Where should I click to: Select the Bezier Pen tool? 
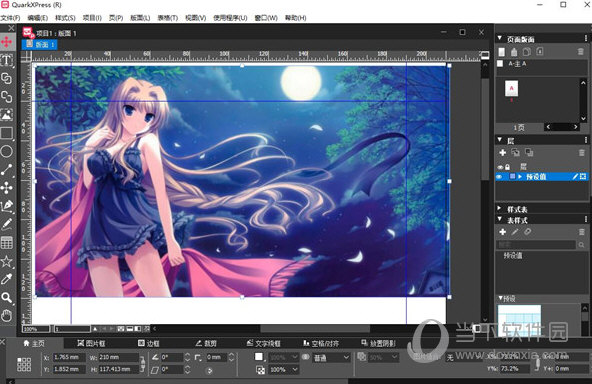click(7, 206)
